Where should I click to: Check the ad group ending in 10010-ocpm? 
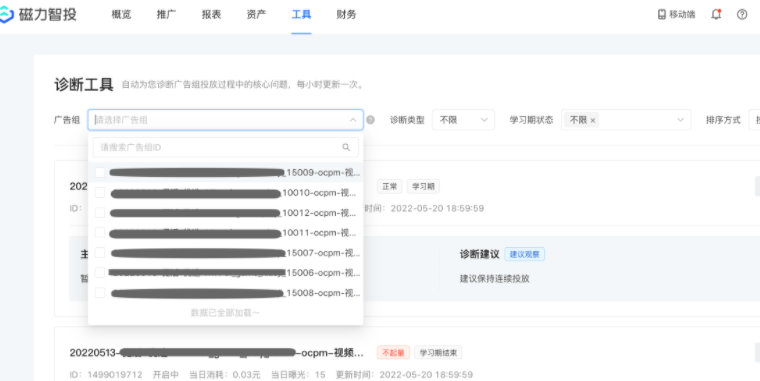[x=100, y=193]
